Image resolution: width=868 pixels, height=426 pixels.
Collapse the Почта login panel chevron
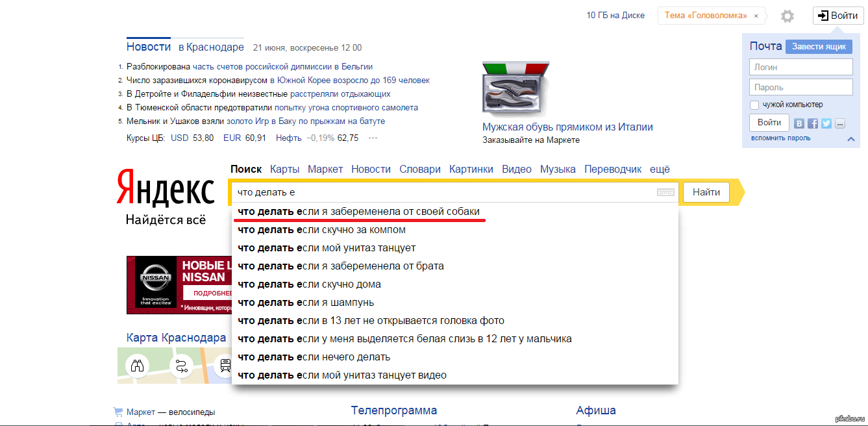tap(850, 139)
